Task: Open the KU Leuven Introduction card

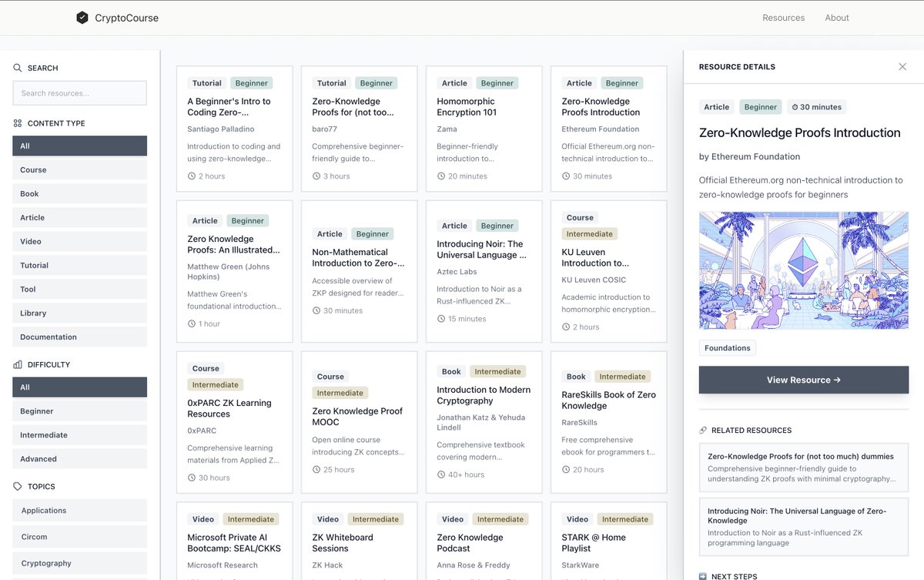Action: pos(608,271)
